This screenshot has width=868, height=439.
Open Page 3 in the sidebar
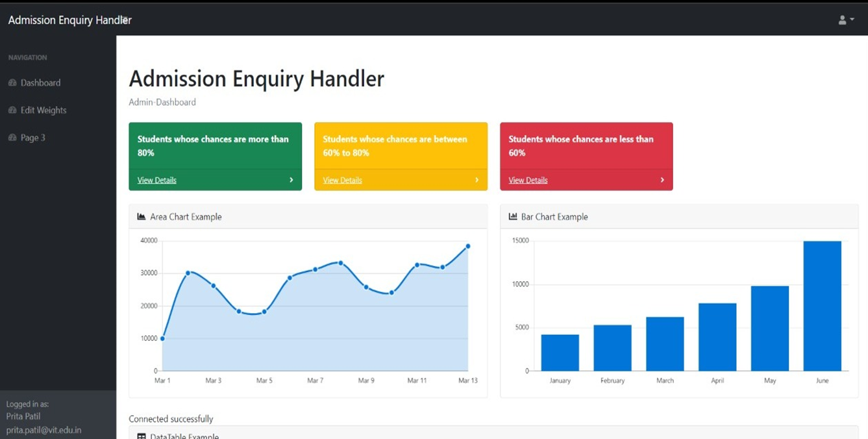tap(33, 138)
